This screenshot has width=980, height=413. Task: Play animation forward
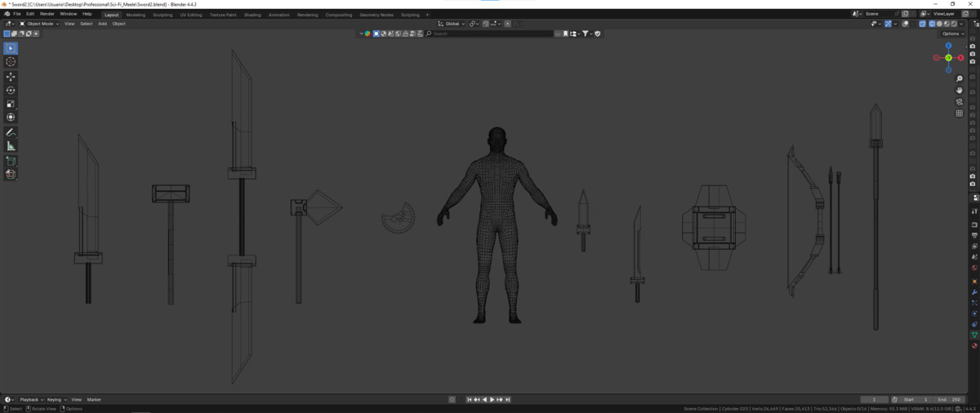coord(492,400)
